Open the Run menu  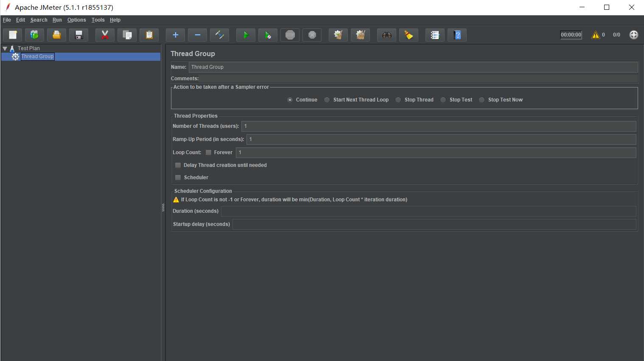[x=57, y=20]
